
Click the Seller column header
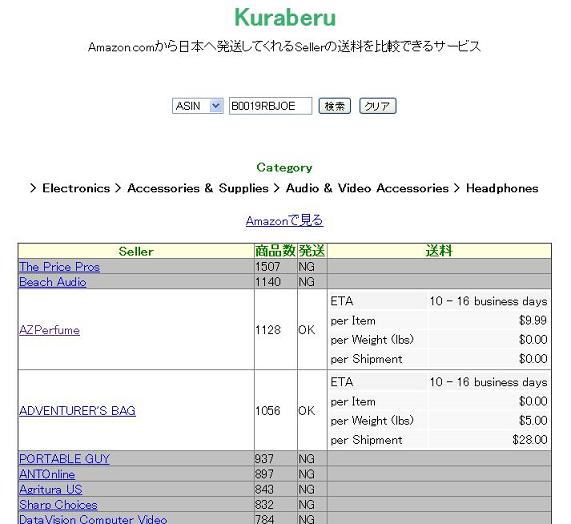136,251
